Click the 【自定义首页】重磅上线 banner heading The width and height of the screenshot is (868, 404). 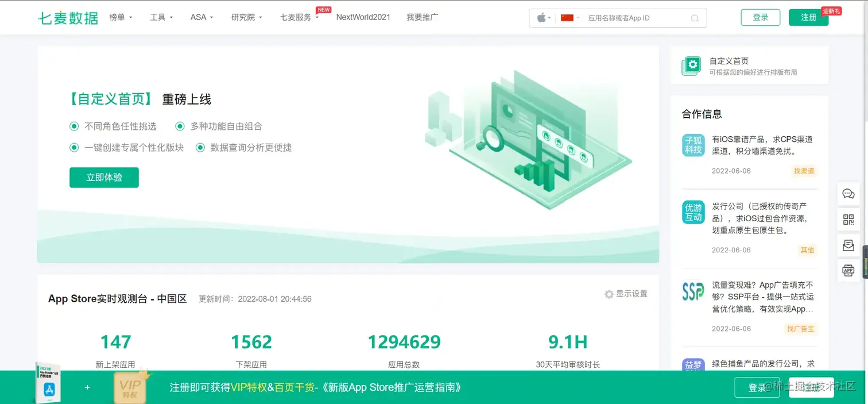tap(138, 99)
